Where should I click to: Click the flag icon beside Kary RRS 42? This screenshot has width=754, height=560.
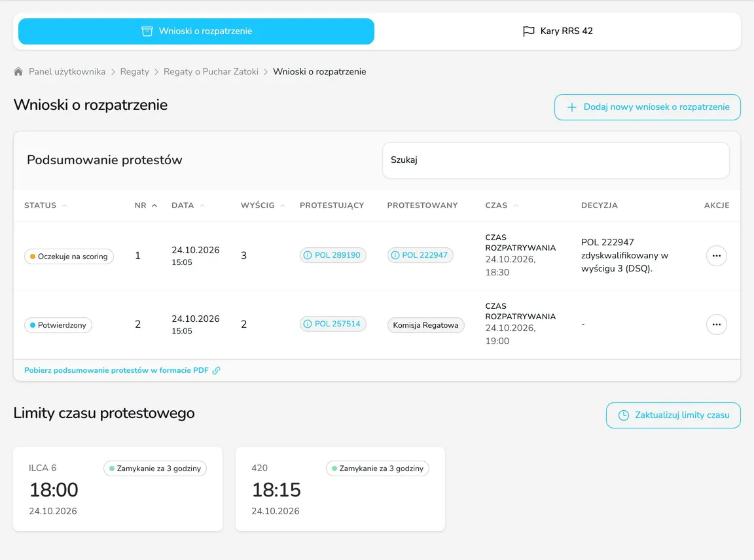pyautogui.click(x=528, y=31)
